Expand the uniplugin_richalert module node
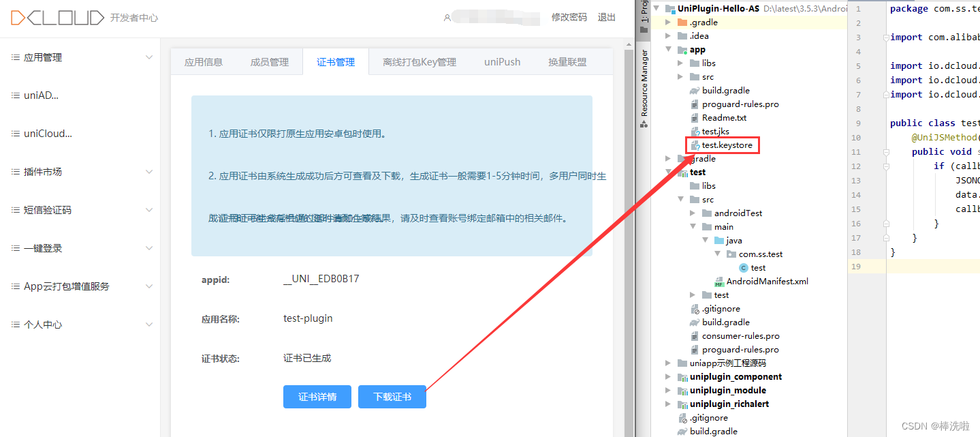Screen dimensions: 980x437 [x=669, y=404]
